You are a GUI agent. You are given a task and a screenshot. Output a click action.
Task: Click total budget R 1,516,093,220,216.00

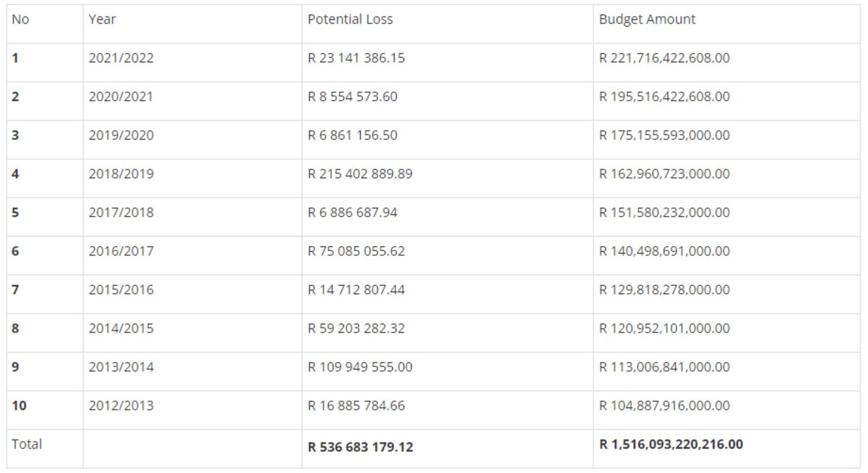click(671, 444)
